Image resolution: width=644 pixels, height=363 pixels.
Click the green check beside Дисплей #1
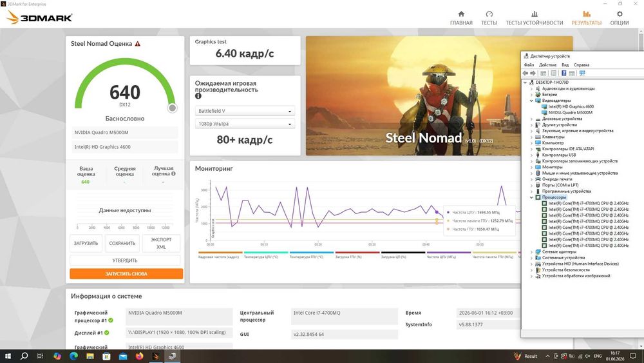pos(107,333)
